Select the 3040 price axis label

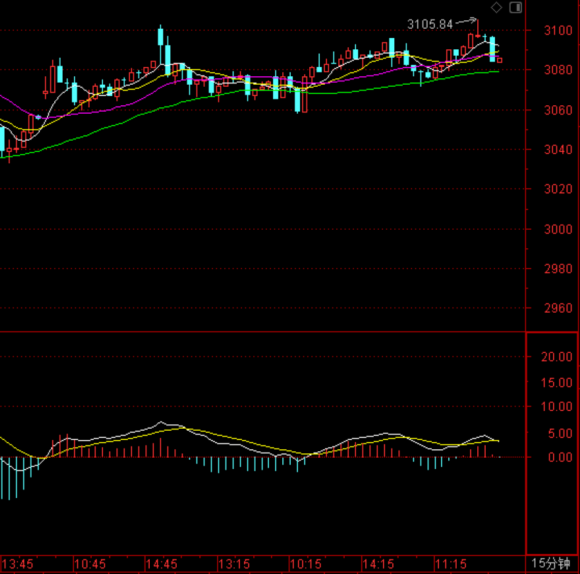(558, 150)
